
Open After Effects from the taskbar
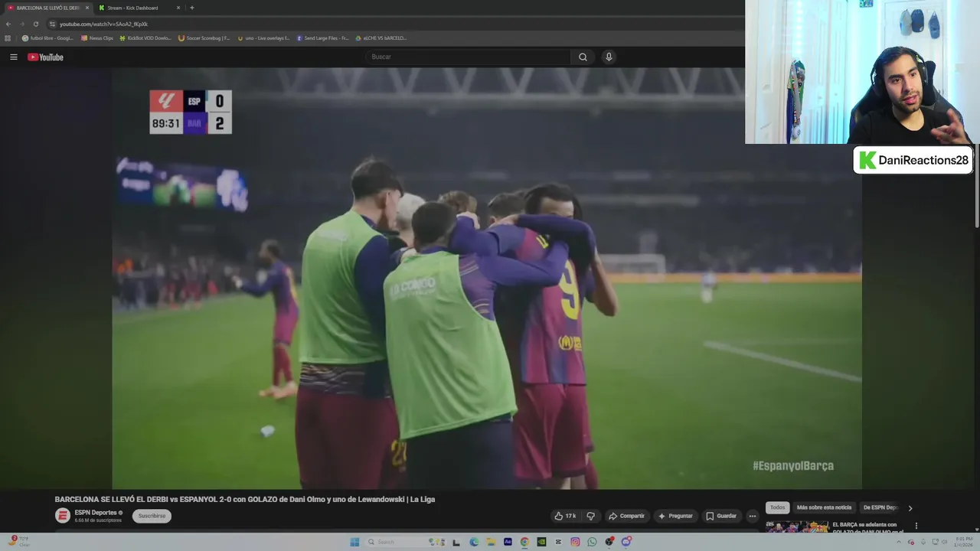[x=508, y=542]
